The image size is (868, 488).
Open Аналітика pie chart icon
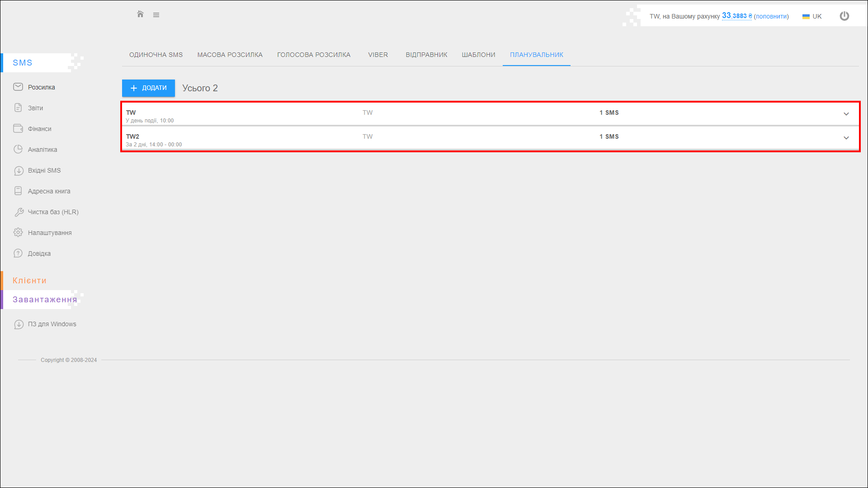(18, 149)
